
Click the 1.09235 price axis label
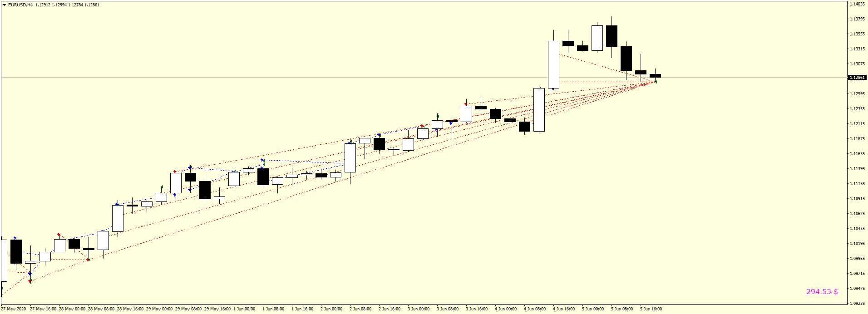pos(858,304)
